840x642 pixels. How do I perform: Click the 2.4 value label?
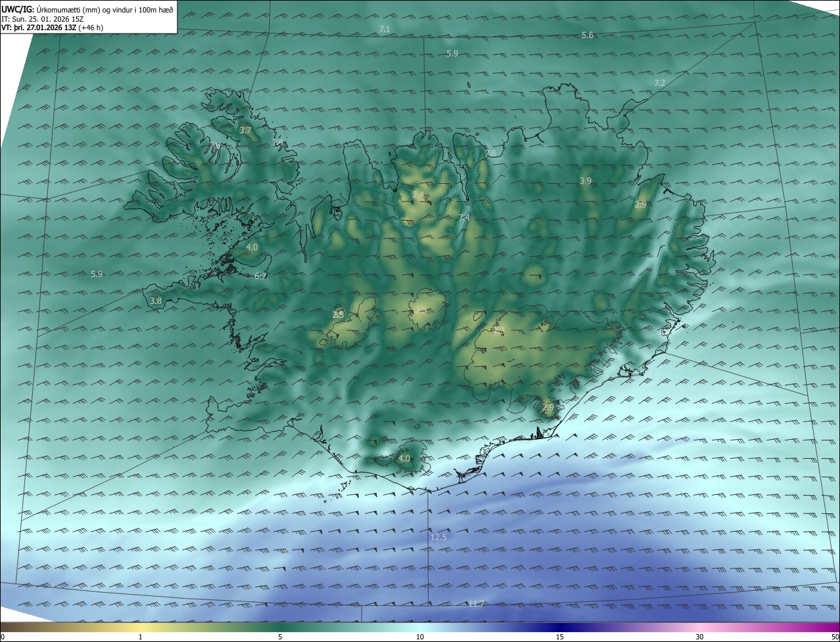(418, 195)
